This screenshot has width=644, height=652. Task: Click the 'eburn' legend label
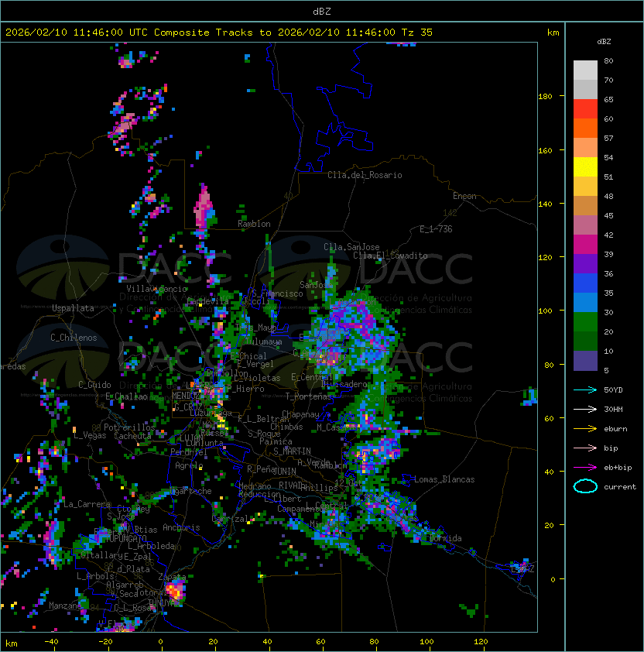615,429
